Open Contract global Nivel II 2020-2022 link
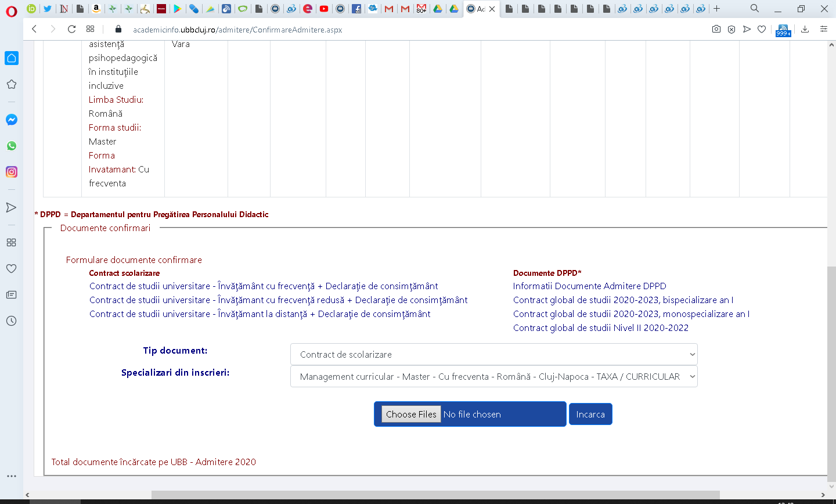 [601, 328]
